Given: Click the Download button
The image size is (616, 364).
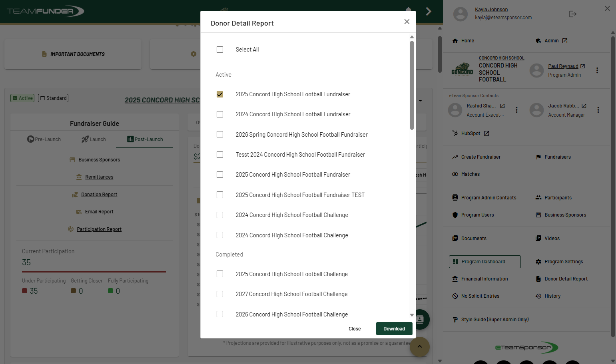Looking at the screenshot, I should click(x=394, y=329).
